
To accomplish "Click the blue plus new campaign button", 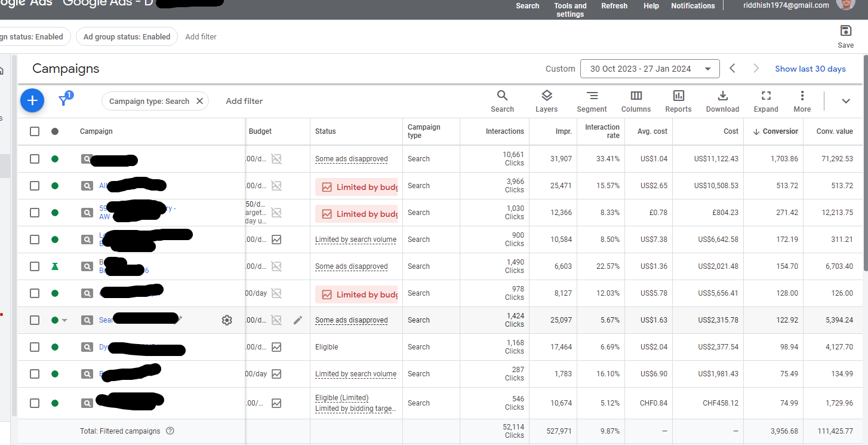I will [32, 101].
